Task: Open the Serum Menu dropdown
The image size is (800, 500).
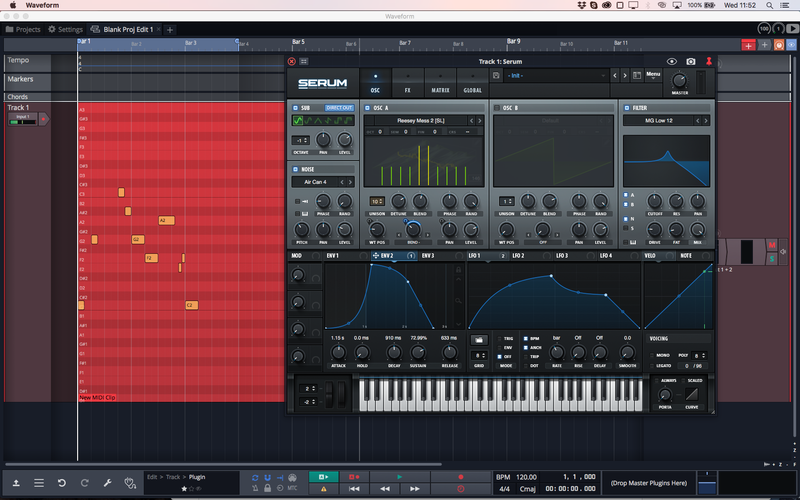Action: tap(653, 76)
